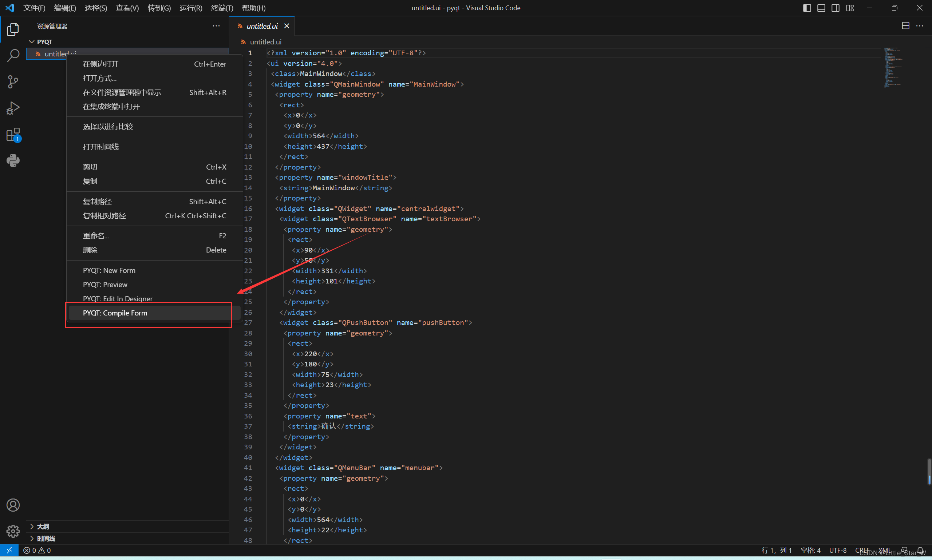Toggle primary side bar layout icon
The width and height of the screenshot is (932, 560).
807,8
